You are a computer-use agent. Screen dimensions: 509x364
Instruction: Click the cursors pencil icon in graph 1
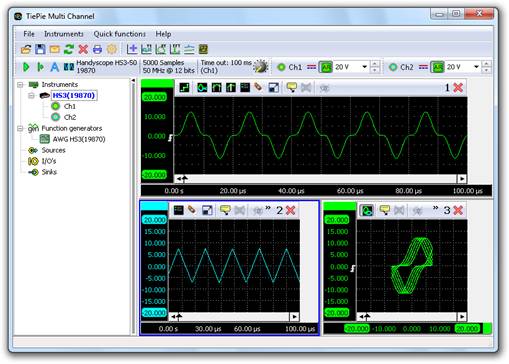coord(258,88)
